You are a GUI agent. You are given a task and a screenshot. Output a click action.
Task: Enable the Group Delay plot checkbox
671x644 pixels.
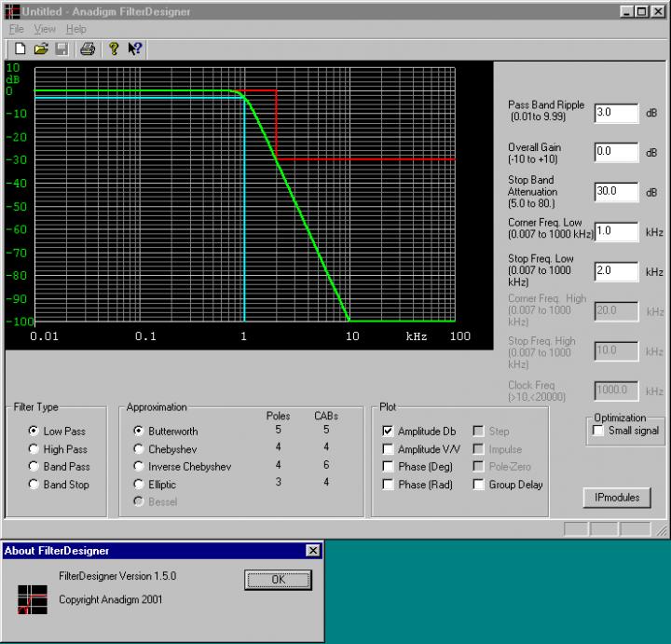tap(479, 485)
